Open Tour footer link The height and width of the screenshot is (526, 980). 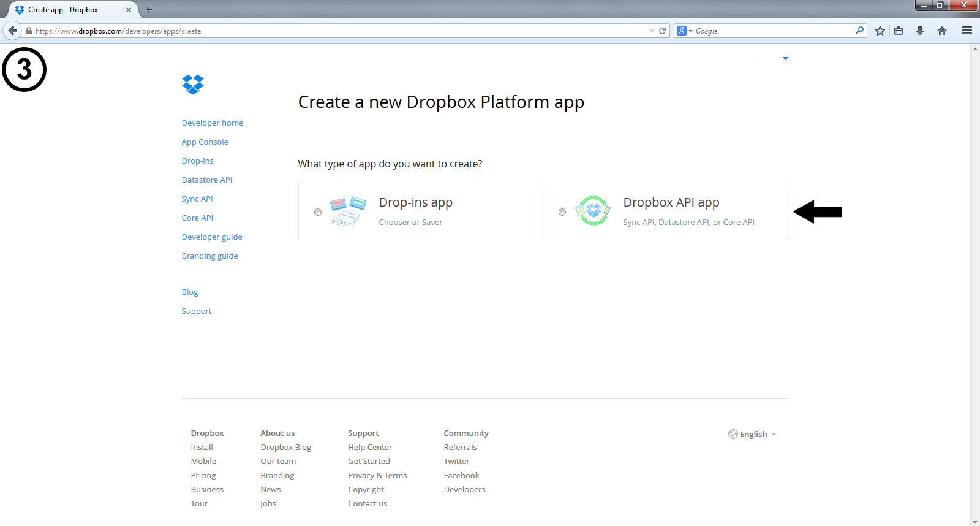click(199, 503)
